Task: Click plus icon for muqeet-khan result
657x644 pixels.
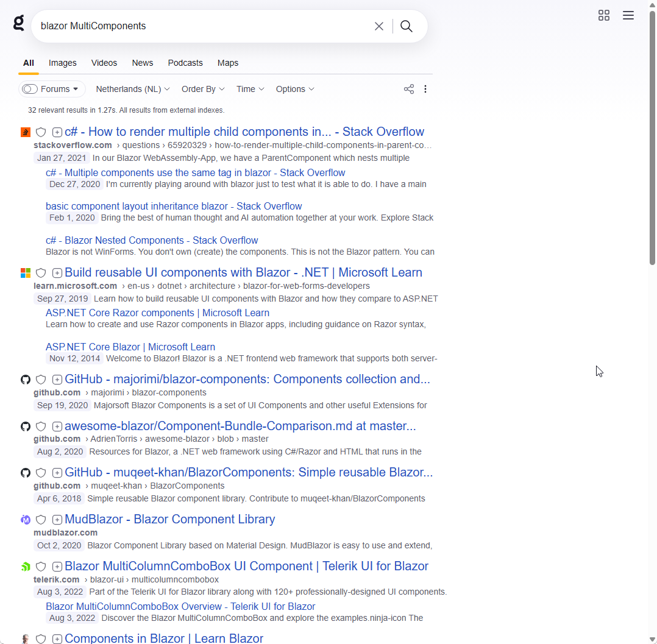Action: (57, 473)
